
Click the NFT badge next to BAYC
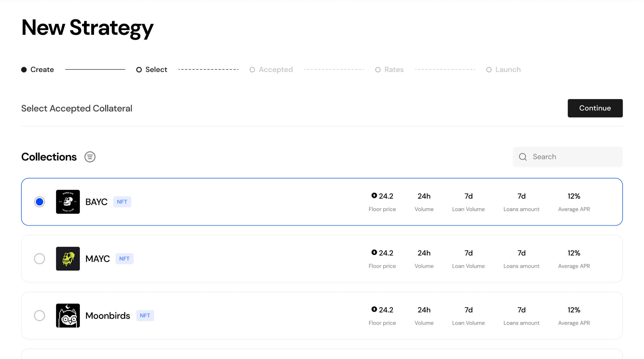(x=122, y=202)
